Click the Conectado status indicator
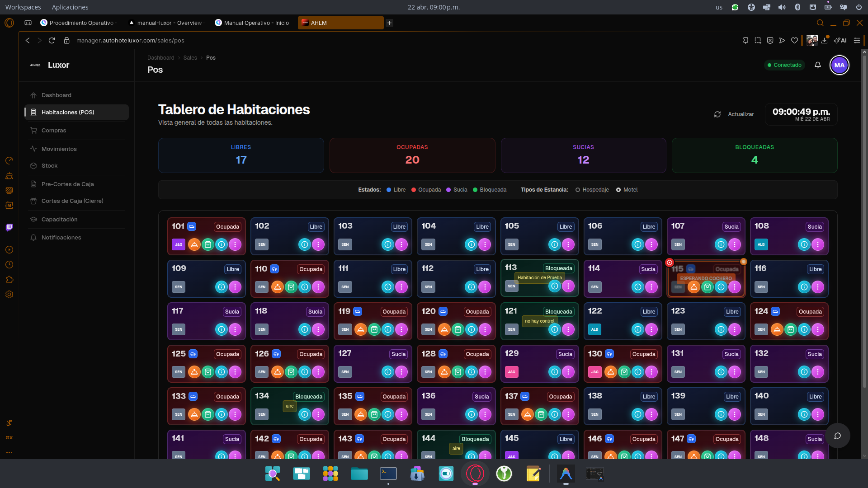Viewport: 868px width, 488px height. tap(784, 65)
